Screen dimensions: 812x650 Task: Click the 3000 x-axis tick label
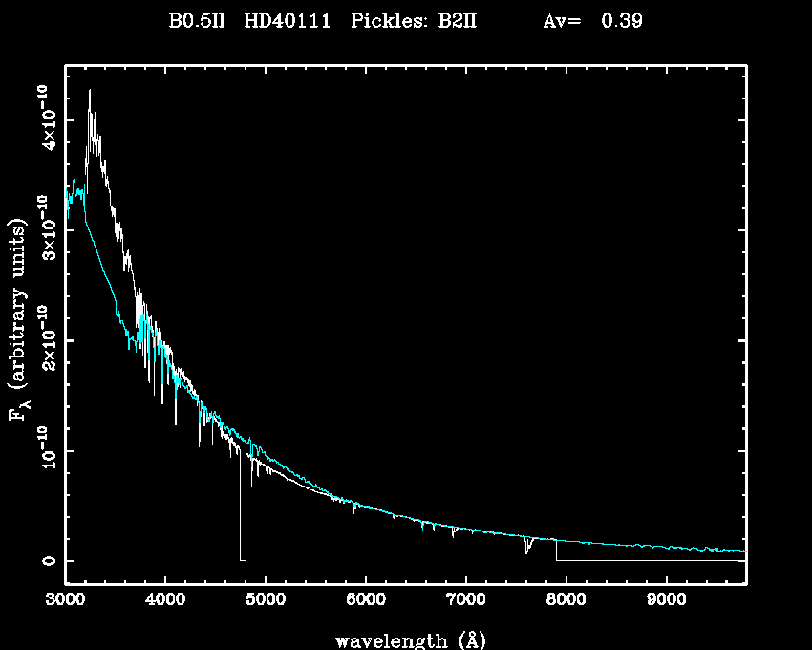tap(65, 601)
